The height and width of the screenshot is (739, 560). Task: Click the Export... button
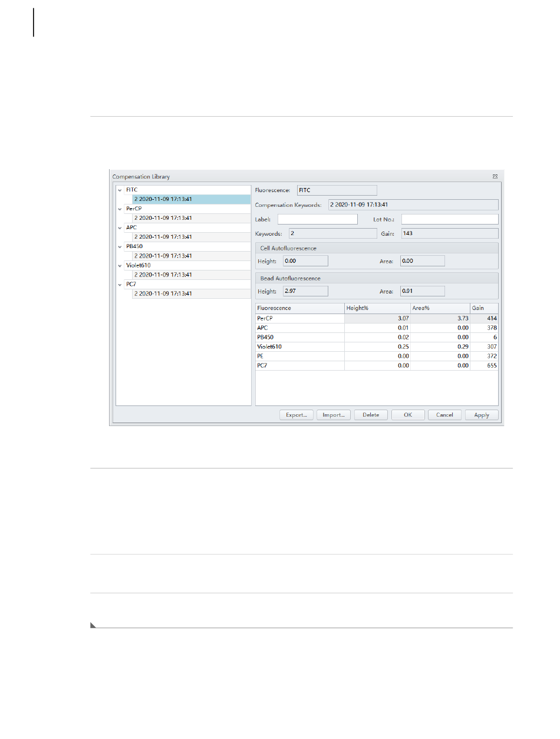[297, 415]
